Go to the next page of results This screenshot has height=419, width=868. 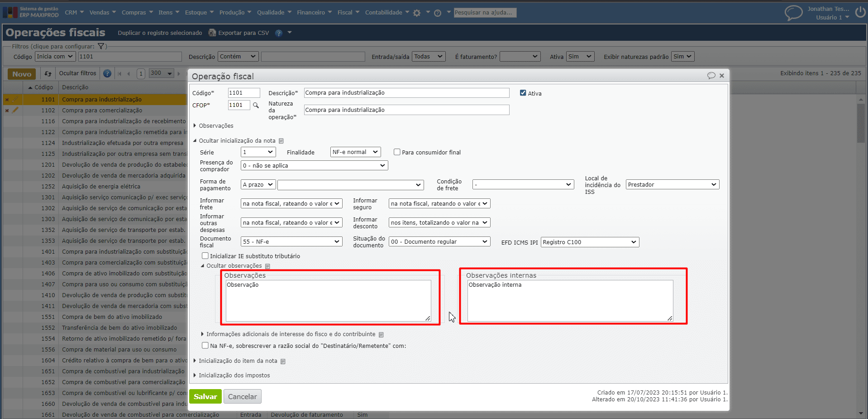pyautogui.click(x=179, y=73)
